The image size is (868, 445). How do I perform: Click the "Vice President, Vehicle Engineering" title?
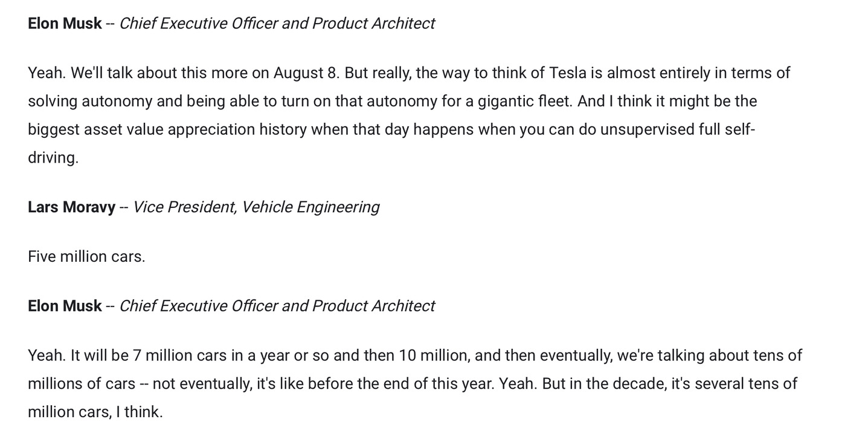(256, 207)
